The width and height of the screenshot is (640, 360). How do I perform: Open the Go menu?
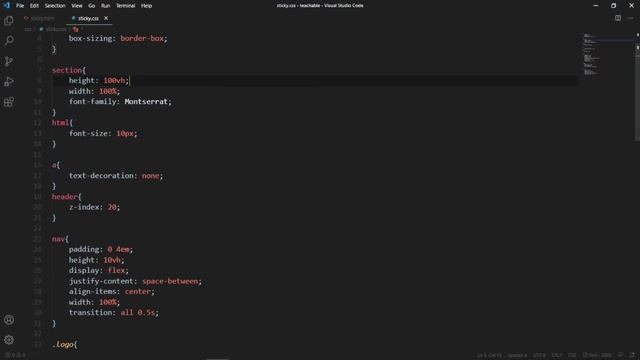[91, 6]
